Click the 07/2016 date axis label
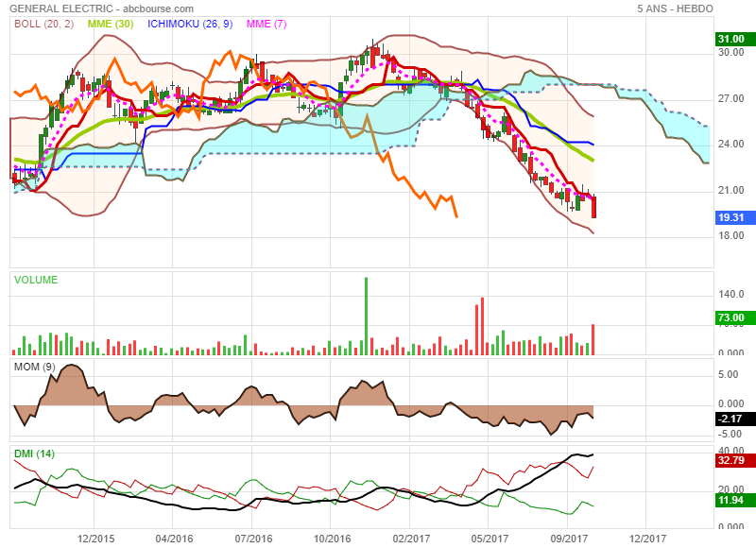 (253, 539)
